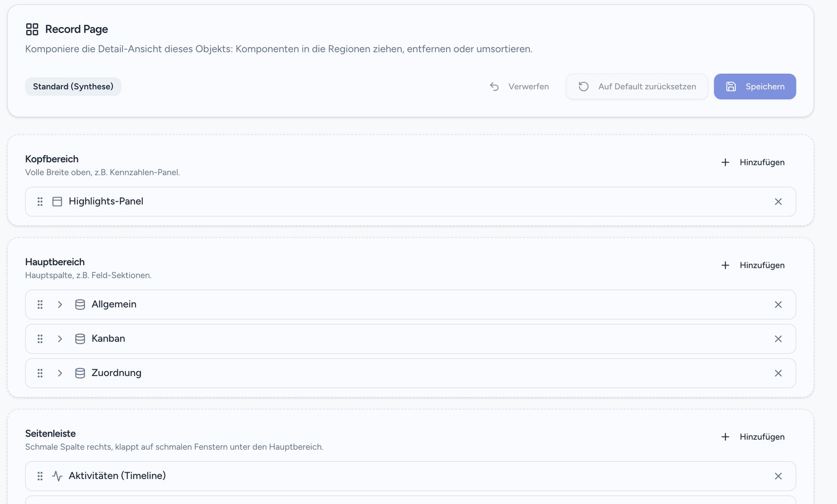
Task: Click the activity pulse icon of Timeline
Action: 58,476
